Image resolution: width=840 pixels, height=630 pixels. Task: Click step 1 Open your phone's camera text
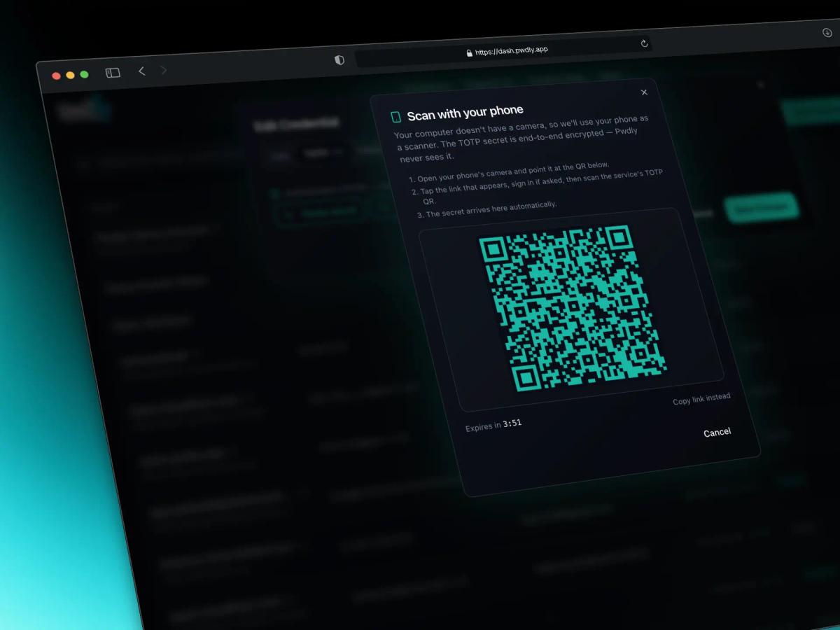click(509, 172)
